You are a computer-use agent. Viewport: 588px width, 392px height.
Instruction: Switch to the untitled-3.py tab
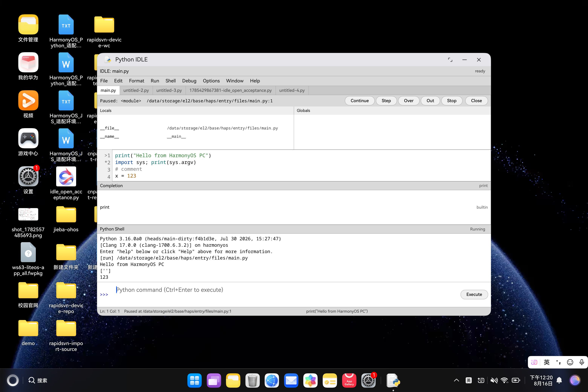[169, 90]
